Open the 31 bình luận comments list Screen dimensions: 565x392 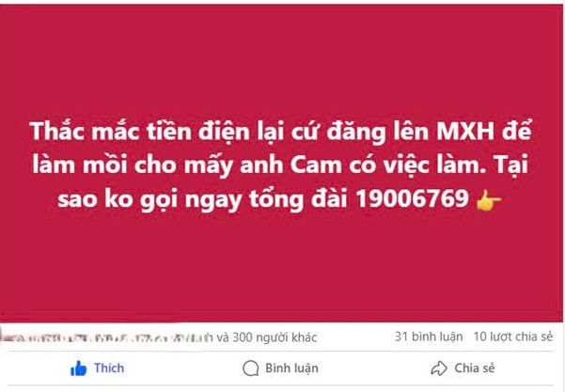[x=429, y=337]
